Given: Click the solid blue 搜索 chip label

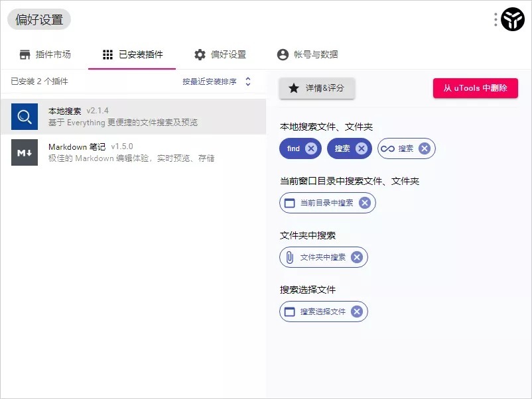Looking at the screenshot, I should (342, 148).
